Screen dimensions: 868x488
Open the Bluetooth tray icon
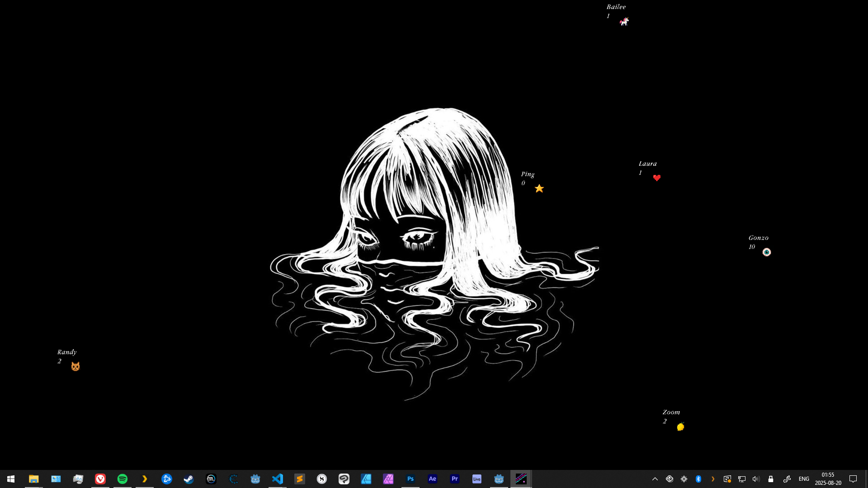click(x=698, y=479)
